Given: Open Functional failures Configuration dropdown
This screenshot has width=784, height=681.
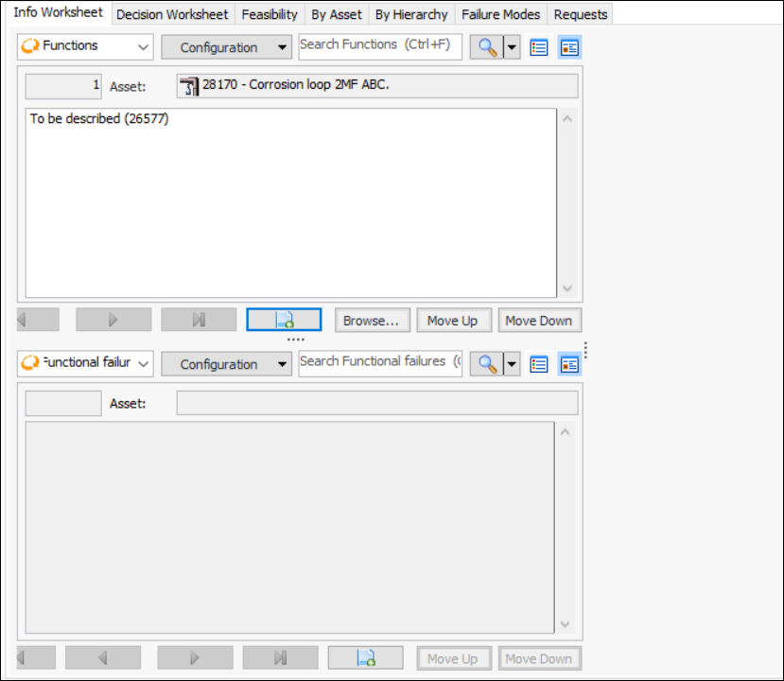Looking at the screenshot, I should tap(227, 364).
